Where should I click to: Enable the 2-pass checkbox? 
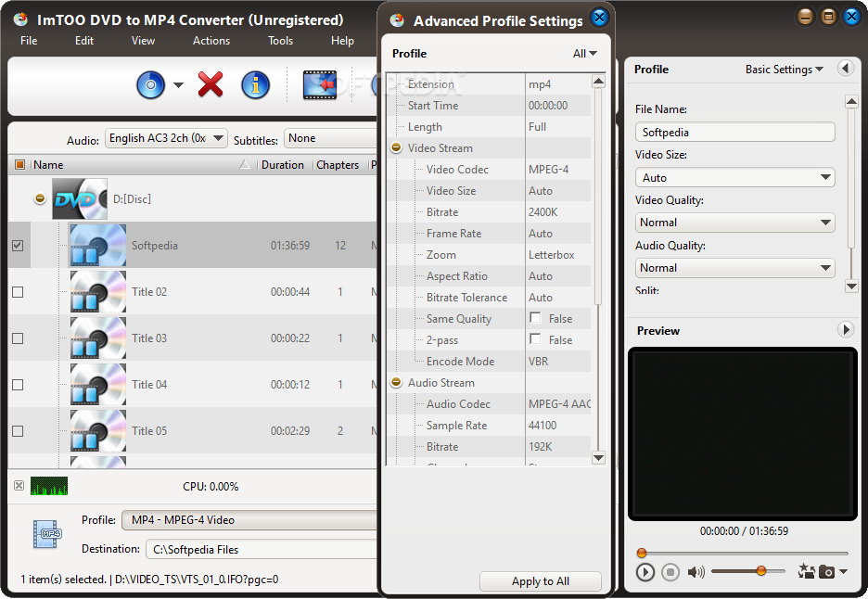(535, 338)
